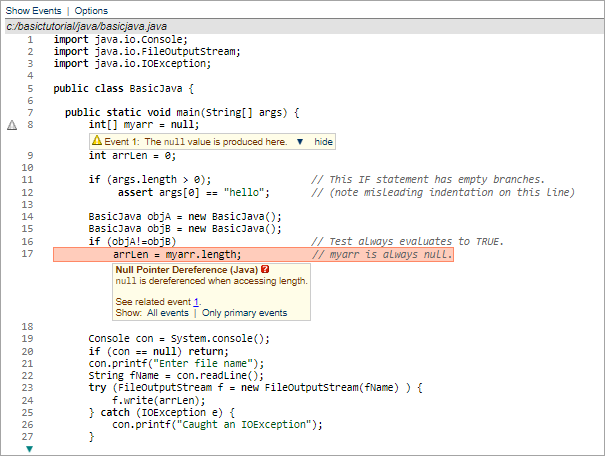Click 'if (con == null) return;' line
605x456 pixels.
[x=159, y=351]
